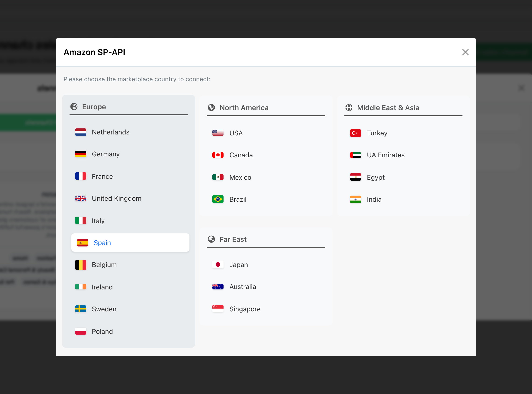Click the Far East region heading
This screenshot has height=394, width=532.
coord(233,239)
